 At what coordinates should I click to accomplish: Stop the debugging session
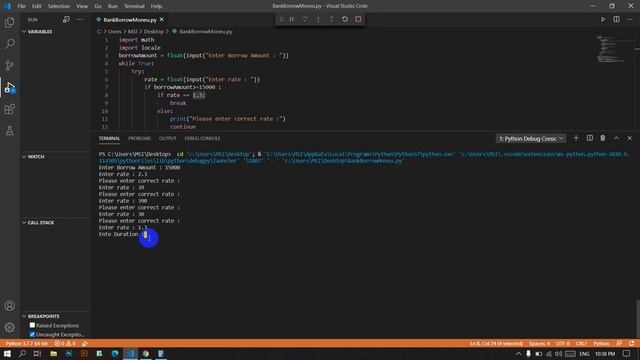358,19
